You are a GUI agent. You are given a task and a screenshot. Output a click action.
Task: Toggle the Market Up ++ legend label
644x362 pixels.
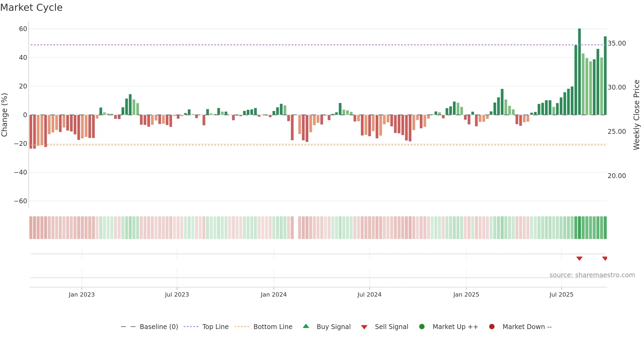click(455, 327)
